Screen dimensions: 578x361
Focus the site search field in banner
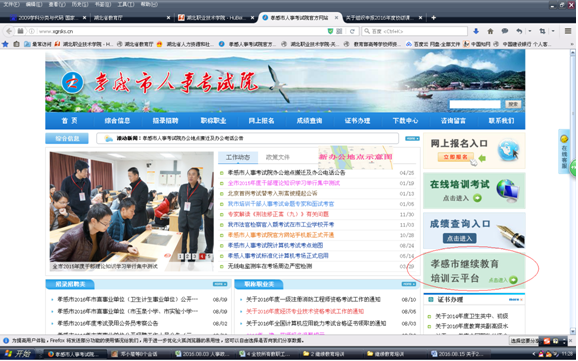click(475, 104)
